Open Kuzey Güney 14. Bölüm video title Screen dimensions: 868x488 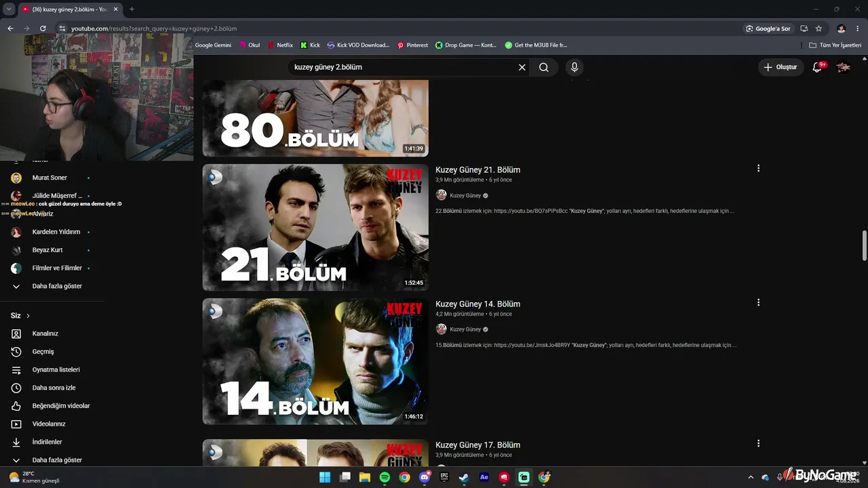click(x=478, y=304)
